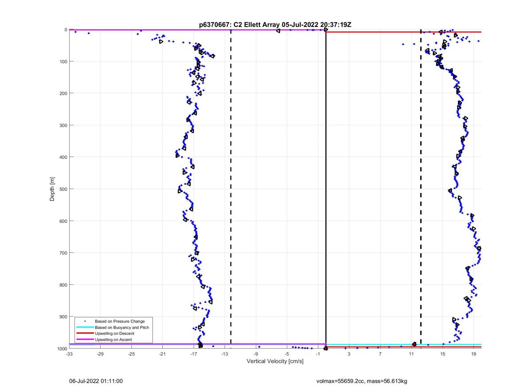Select legend entry Based on Buoyancy and Pitch
The width and height of the screenshot is (532, 392).
(x=122, y=327)
